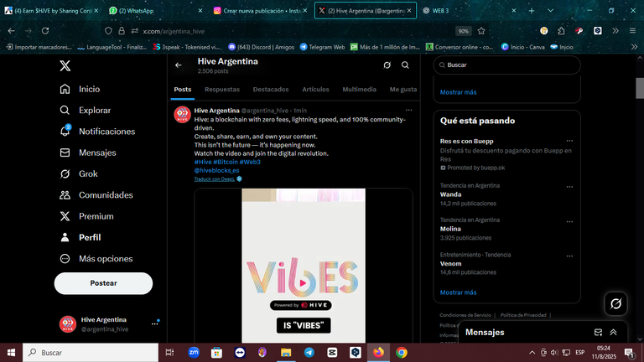Click the browser back arrow
Viewport: 644px width, 362px height.
click(11, 31)
